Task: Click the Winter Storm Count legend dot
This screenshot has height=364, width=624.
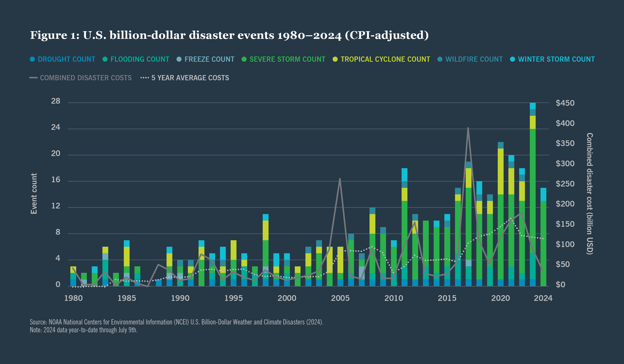Action: coord(513,59)
